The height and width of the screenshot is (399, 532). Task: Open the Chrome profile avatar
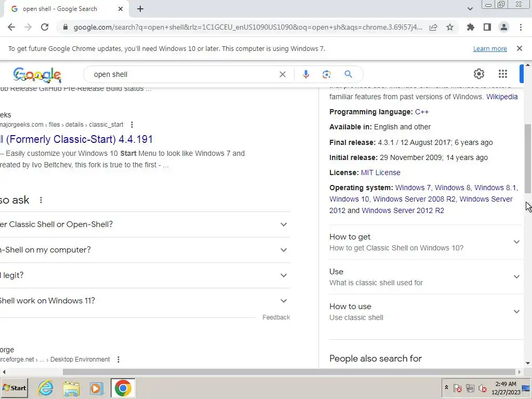[504, 27]
